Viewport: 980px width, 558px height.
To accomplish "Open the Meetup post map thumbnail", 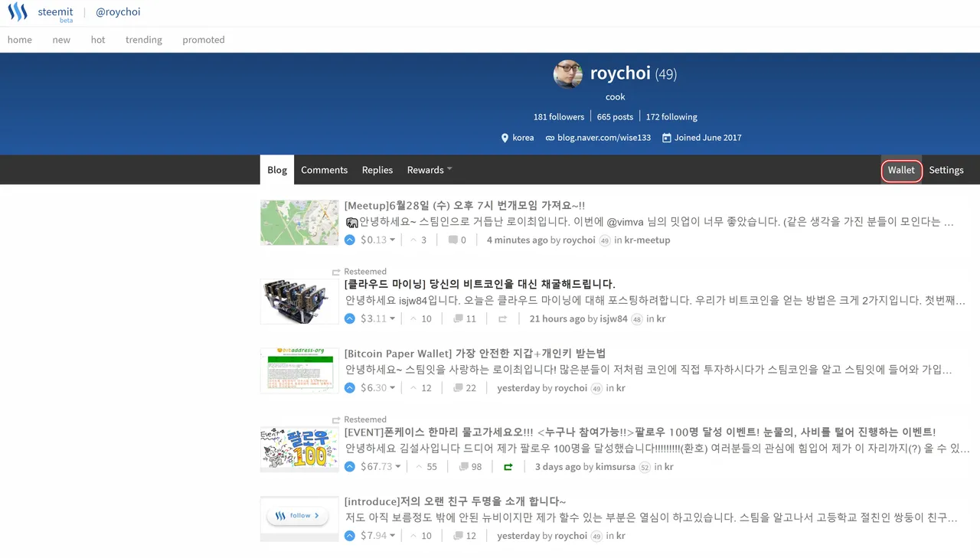I will (299, 223).
